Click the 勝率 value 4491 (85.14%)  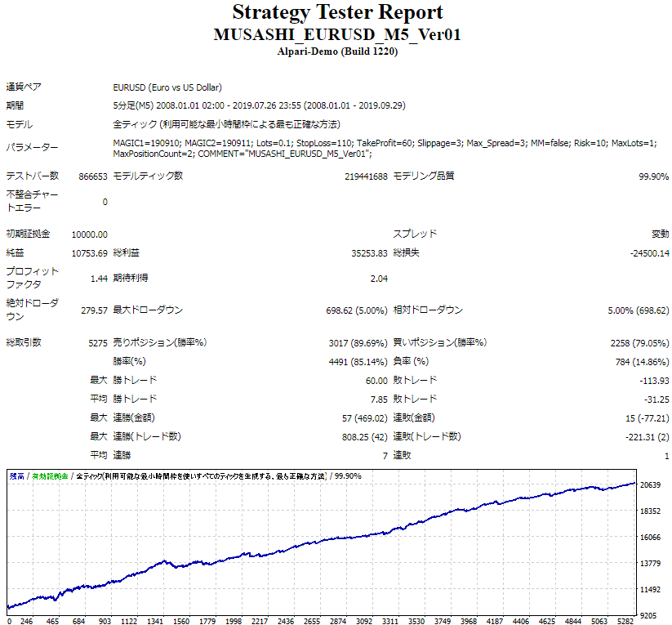(358, 362)
